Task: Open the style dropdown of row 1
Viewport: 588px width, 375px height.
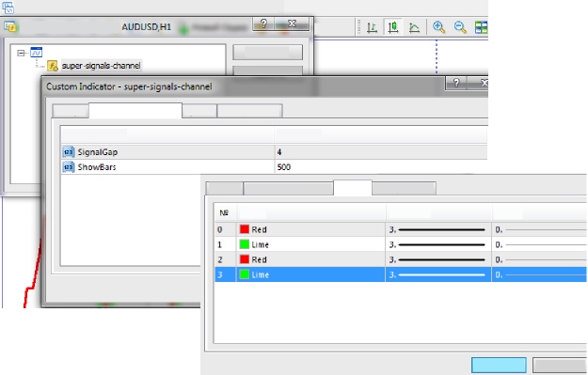Action: (540, 244)
